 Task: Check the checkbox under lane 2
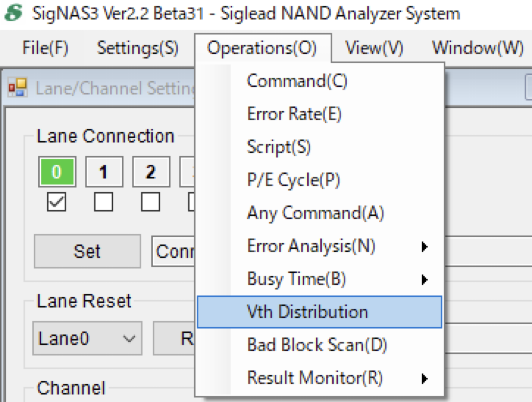151,202
